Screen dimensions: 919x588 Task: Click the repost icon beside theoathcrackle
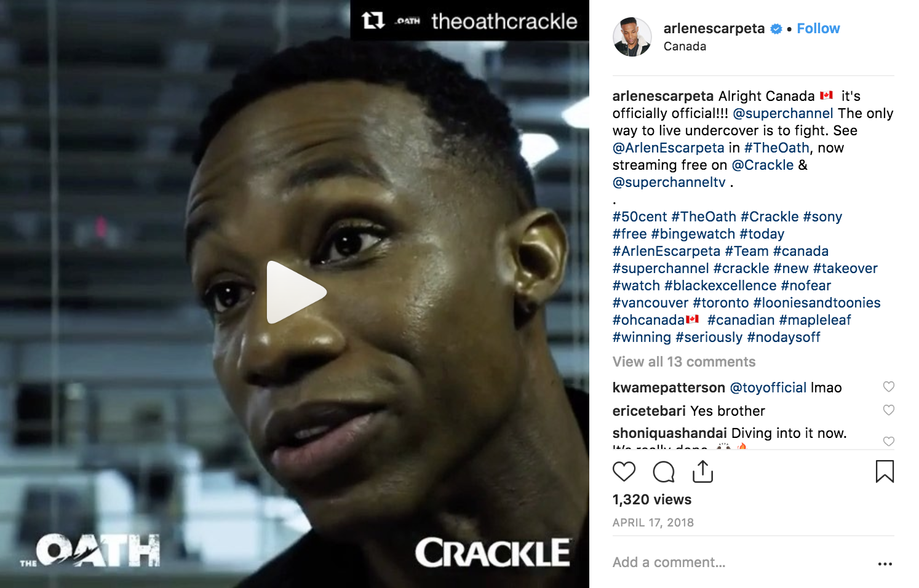(x=373, y=21)
